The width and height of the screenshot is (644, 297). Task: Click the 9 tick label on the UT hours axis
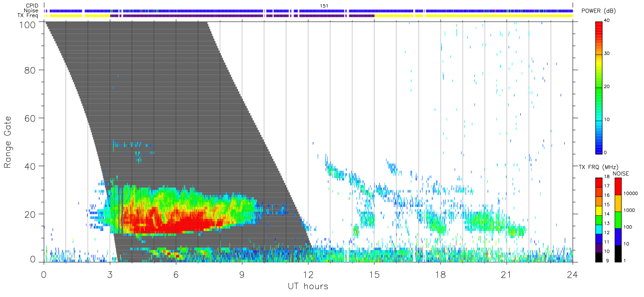(x=242, y=274)
